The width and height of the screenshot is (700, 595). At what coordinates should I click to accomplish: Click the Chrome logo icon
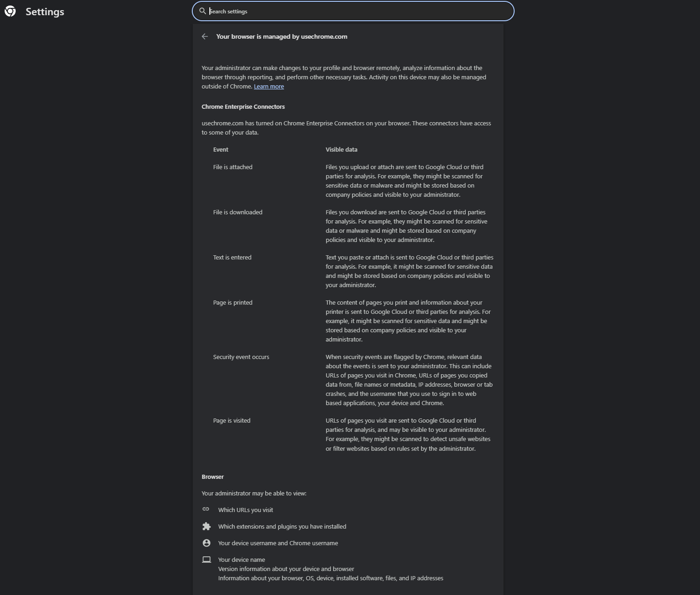[x=10, y=12]
